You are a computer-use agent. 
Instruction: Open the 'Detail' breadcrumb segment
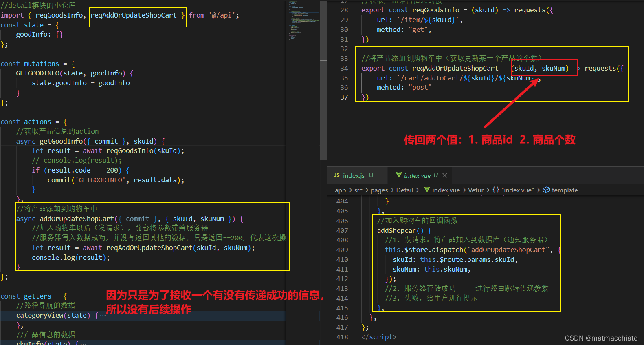click(404, 190)
